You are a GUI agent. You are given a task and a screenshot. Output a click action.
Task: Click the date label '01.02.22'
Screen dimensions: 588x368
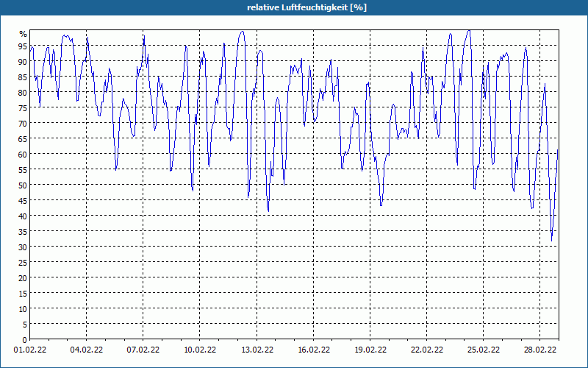pos(30,350)
